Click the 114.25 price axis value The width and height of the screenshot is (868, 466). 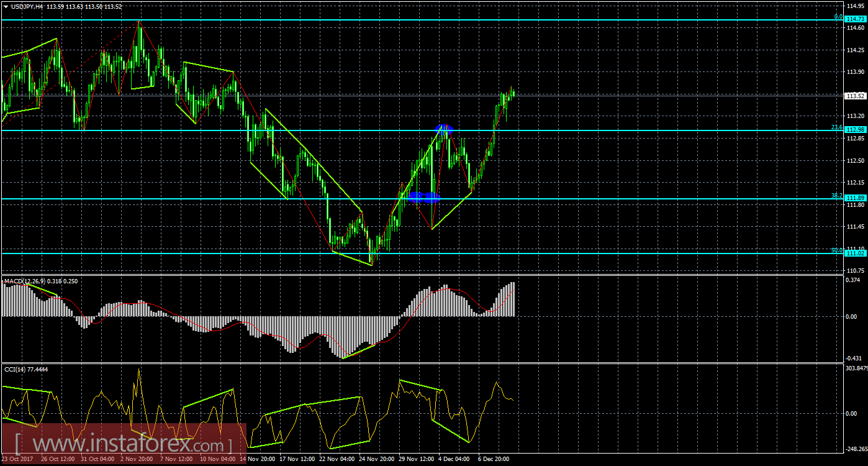click(855, 50)
